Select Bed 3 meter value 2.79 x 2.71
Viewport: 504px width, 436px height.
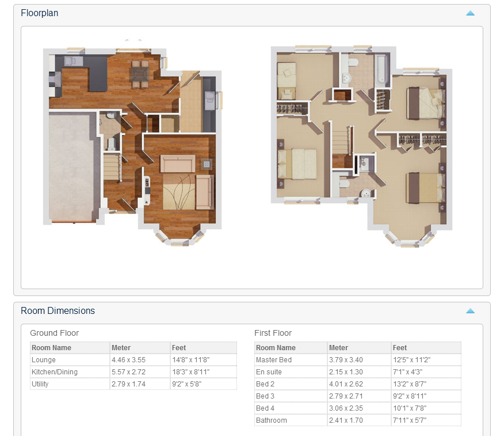(x=346, y=396)
